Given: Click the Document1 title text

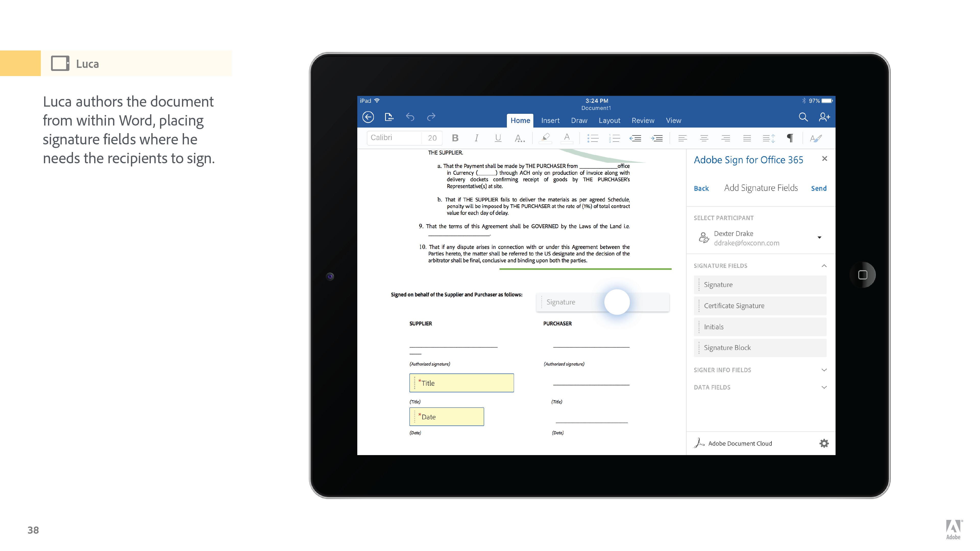Looking at the screenshot, I should [596, 108].
